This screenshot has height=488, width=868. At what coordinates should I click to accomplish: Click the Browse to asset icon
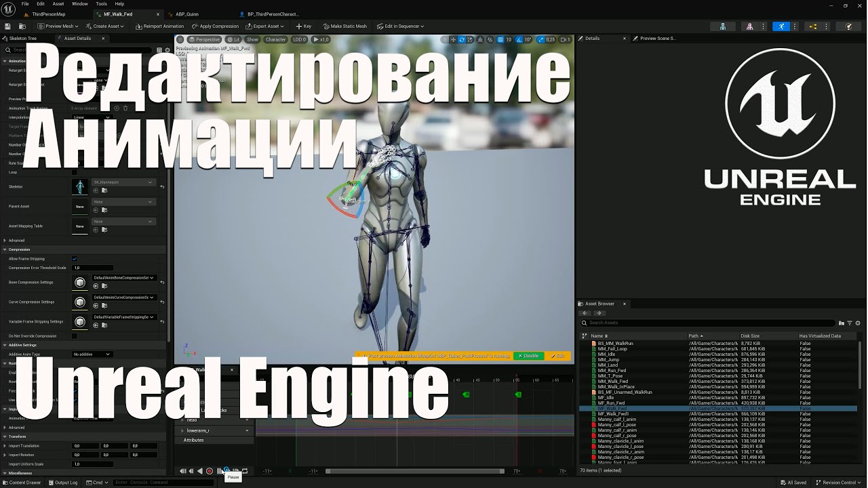[22, 26]
